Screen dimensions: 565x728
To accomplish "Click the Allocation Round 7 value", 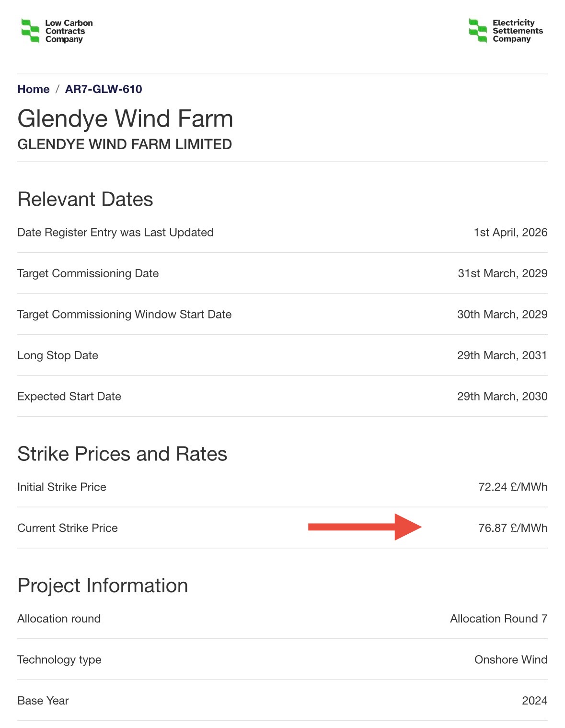I will (x=498, y=619).
